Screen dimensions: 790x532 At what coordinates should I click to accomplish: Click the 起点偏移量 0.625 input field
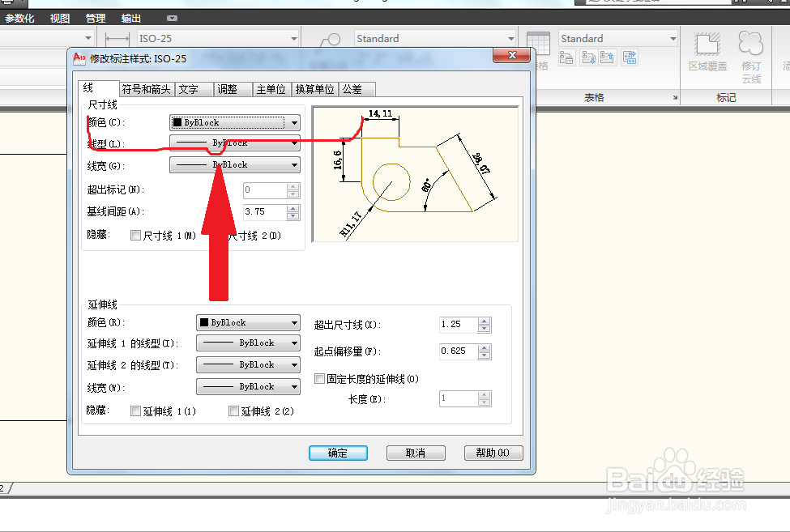458,351
